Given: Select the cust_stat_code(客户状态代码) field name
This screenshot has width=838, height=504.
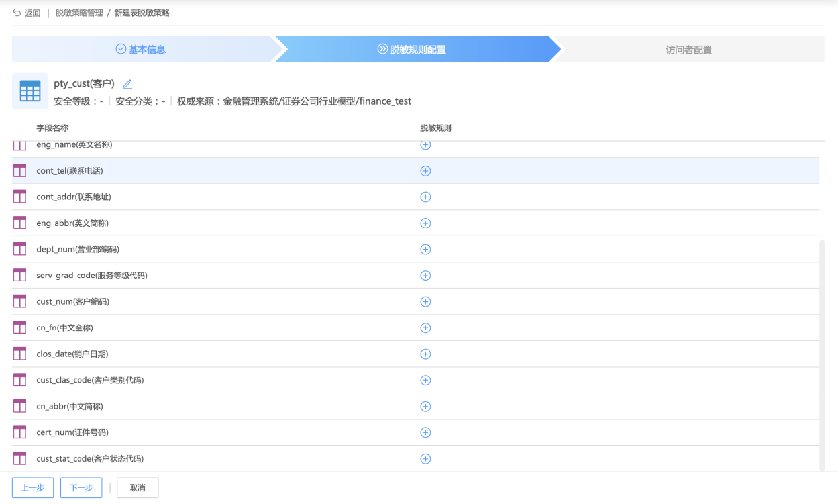Looking at the screenshot, I should tap(90, 458).
